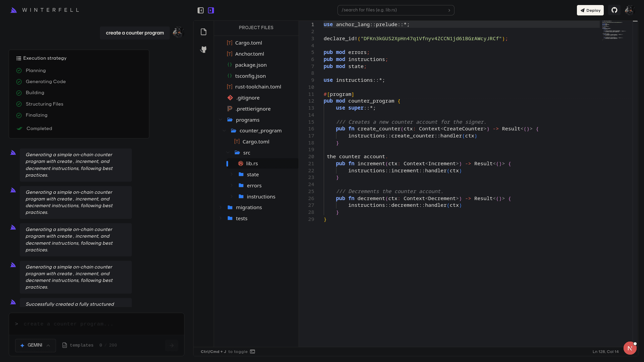
Task: Click the Execution strategy list icon
Action: coord(19,58)
